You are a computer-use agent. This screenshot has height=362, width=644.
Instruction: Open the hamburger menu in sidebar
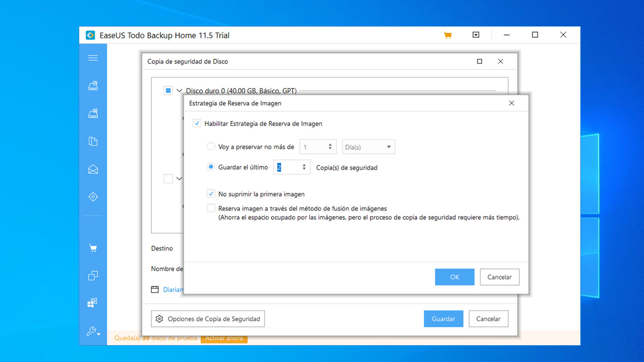pyautogui.click(x=93, y=58)
